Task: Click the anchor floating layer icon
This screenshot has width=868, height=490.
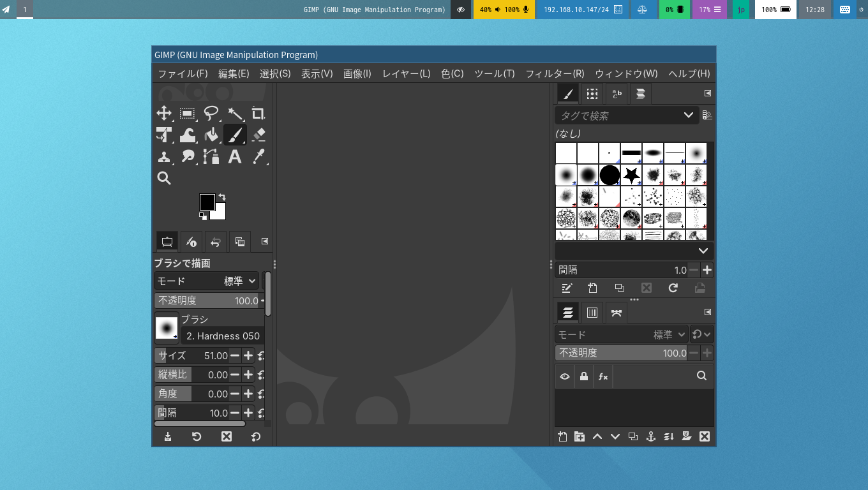Action: click(651, 436)
